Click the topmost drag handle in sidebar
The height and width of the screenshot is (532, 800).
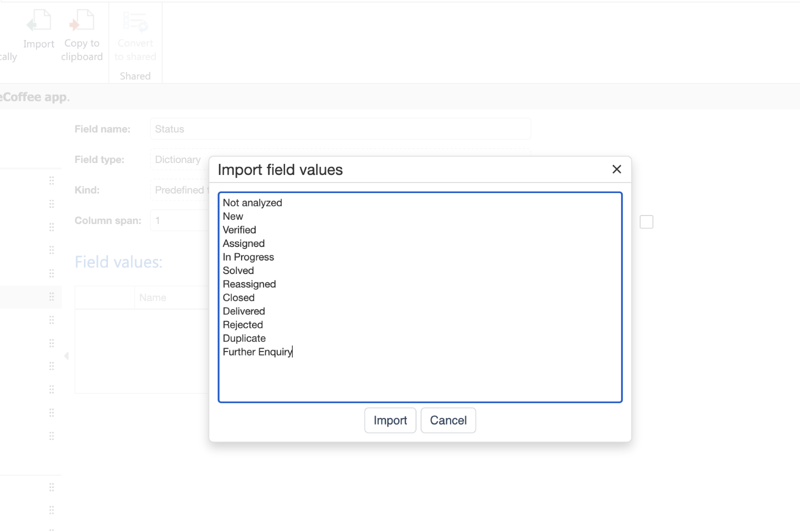coord(51,180)
